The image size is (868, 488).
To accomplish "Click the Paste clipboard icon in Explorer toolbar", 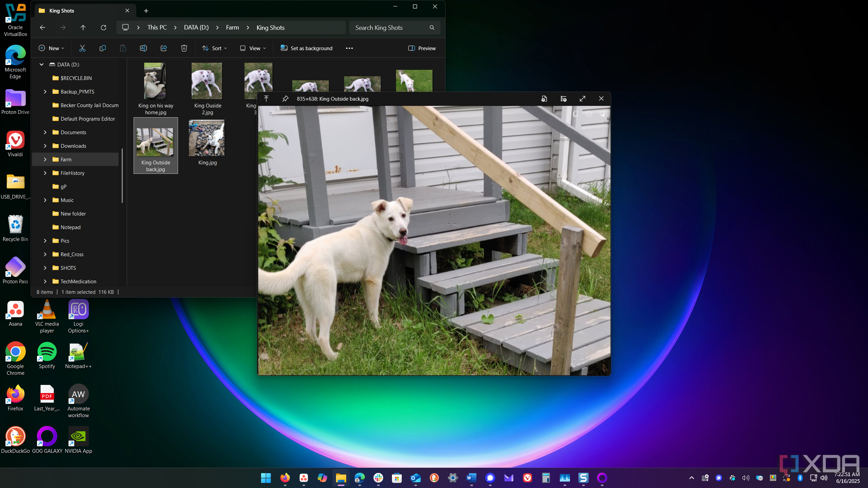I will (123, 48).
